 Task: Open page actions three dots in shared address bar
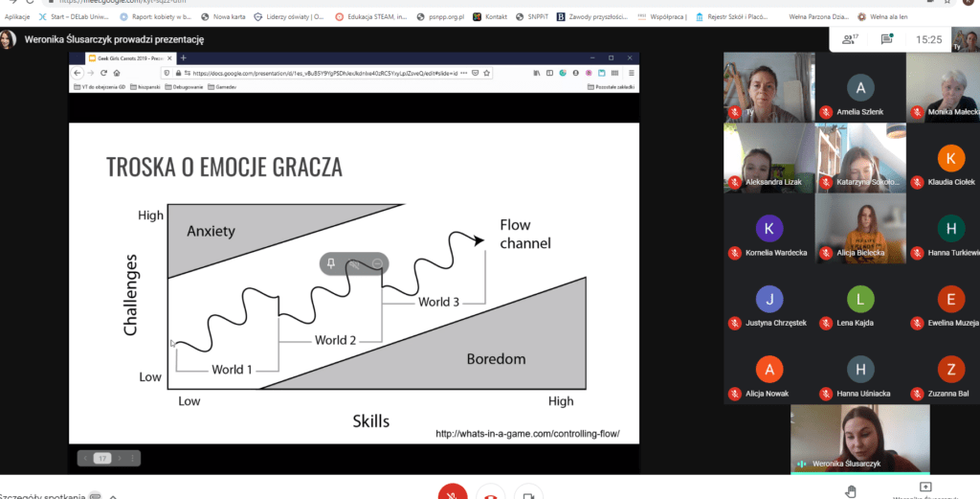tap(463, 73)
